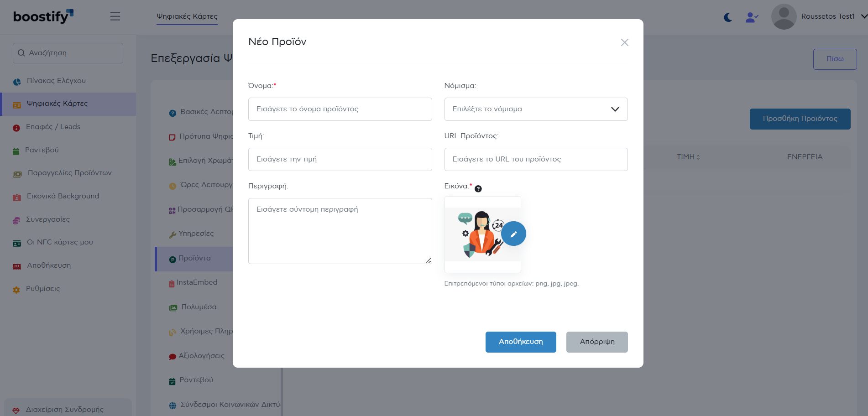The height and width of the screenshot is (416, 868).
Task: Open Πίνακας Ελέγχου in the sidebar
Action: click(56, 81)
